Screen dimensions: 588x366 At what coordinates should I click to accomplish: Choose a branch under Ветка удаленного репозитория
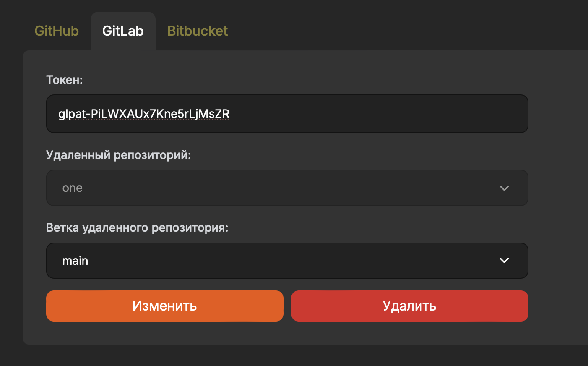pos(287,261)
